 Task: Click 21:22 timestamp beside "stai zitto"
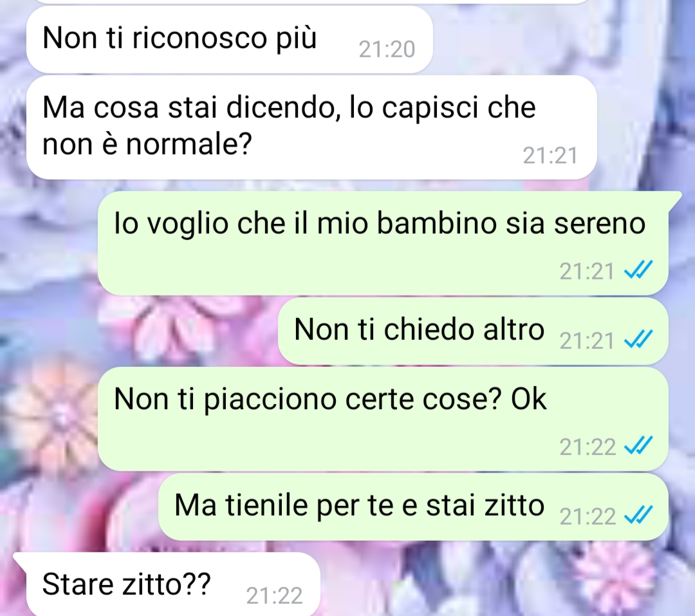pos(588,517)
